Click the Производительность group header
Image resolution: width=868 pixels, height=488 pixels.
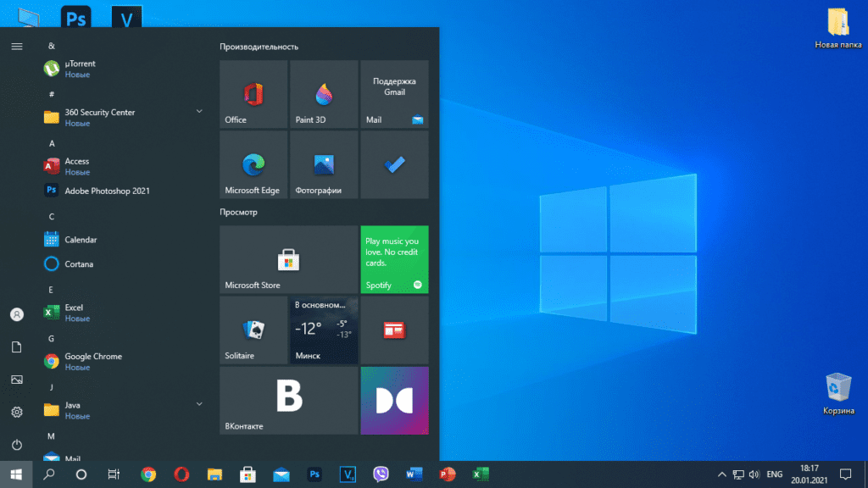(259, 47)
